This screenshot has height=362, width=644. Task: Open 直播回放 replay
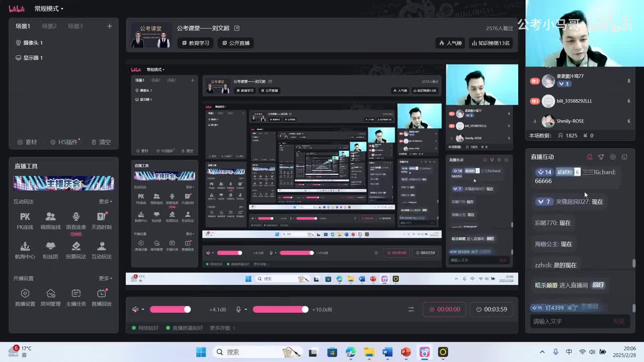click(x=102, y=297)
